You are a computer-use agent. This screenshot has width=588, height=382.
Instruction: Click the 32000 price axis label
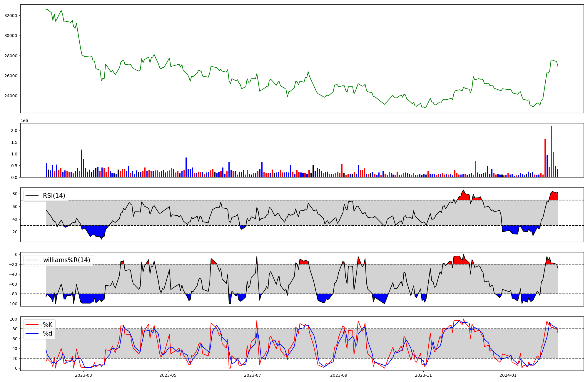(11, 16)
